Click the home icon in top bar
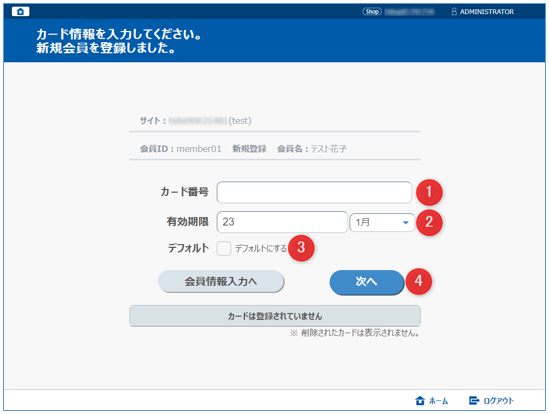 point(20,12)
